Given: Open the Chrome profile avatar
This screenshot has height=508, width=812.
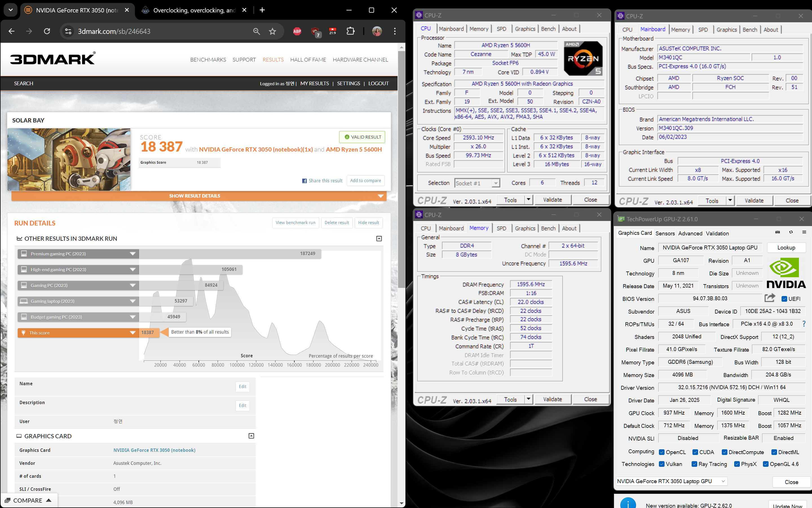Looking at the screenshot, I should coord(377,31).
